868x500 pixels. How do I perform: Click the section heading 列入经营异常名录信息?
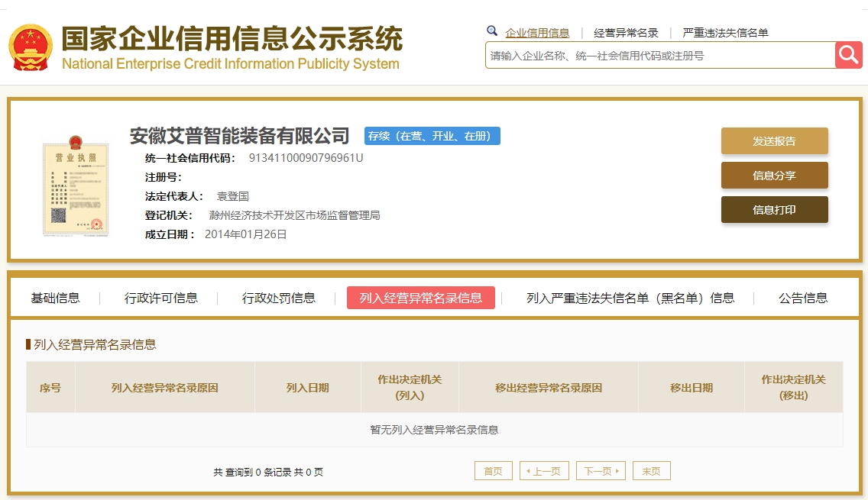95,344
